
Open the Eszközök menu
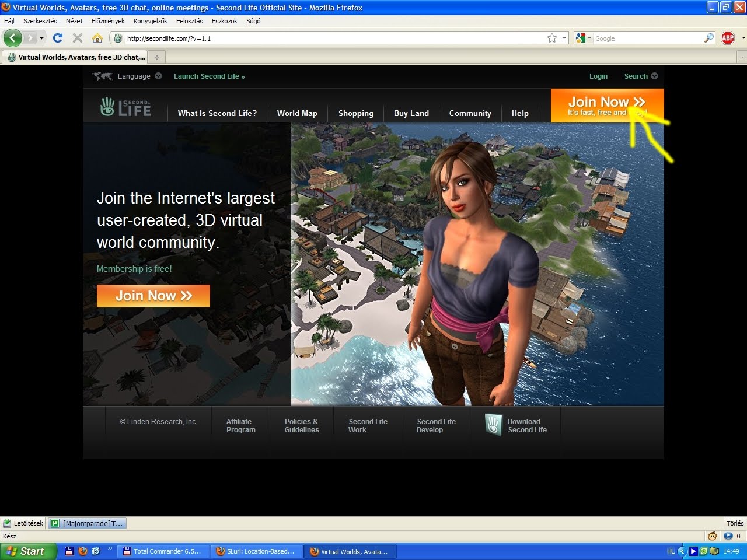coord(225,21)
